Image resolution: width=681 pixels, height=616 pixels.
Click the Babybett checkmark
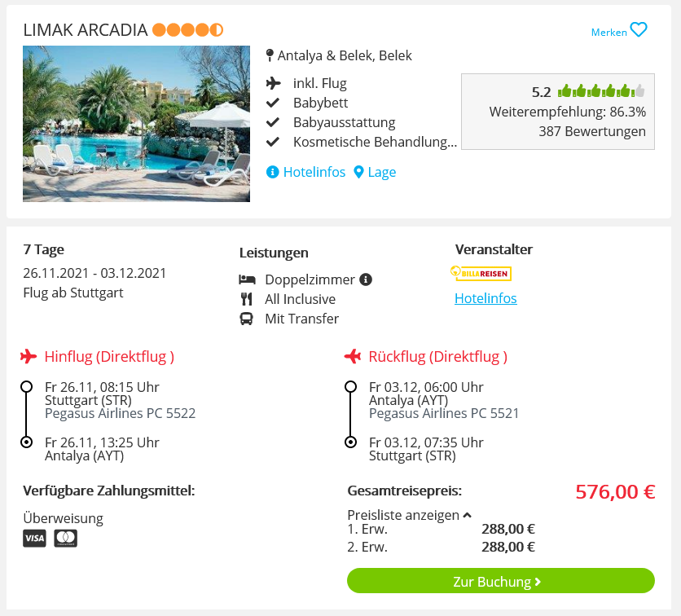273,103
